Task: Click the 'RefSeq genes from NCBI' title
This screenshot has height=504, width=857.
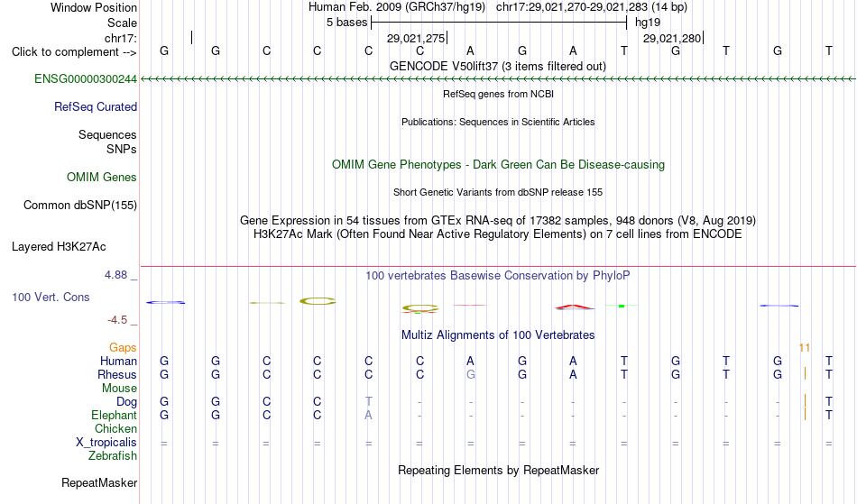Action: 498,94
